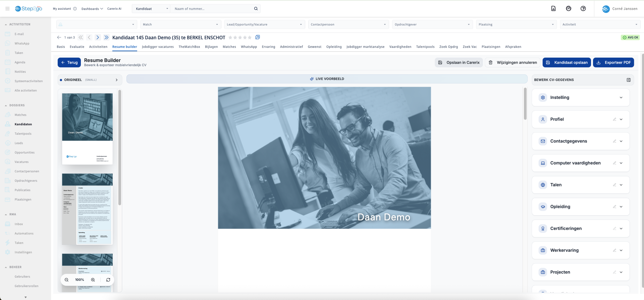Click the copy icon beside candidate title

(x=258, y=37)
